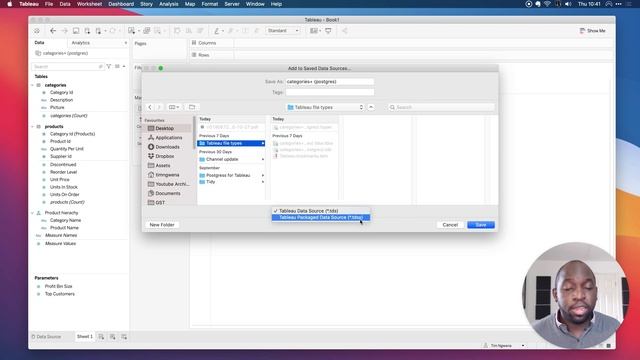Switch to the Analytics tab

tap(80, 42)
